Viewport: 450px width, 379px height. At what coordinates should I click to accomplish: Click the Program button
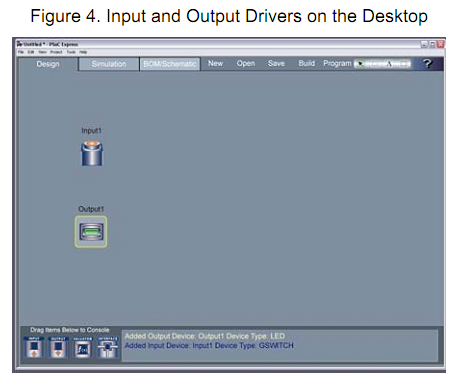(337, 63)
